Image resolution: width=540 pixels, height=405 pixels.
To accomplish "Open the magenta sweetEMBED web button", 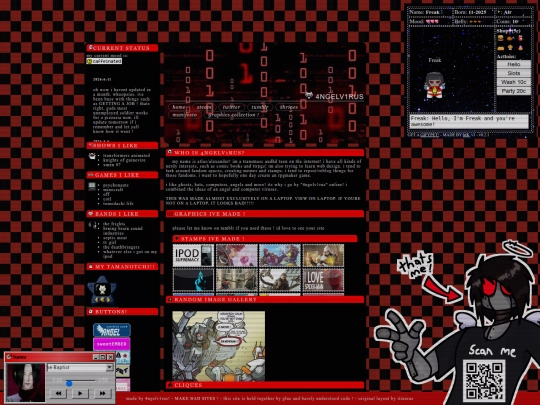I will tap(112, 344).
